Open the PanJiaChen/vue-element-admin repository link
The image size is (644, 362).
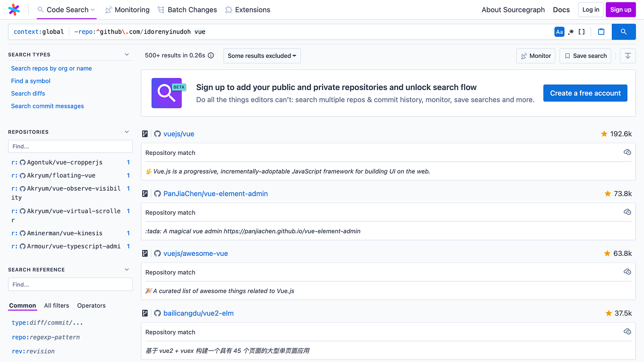pos(215,193)
